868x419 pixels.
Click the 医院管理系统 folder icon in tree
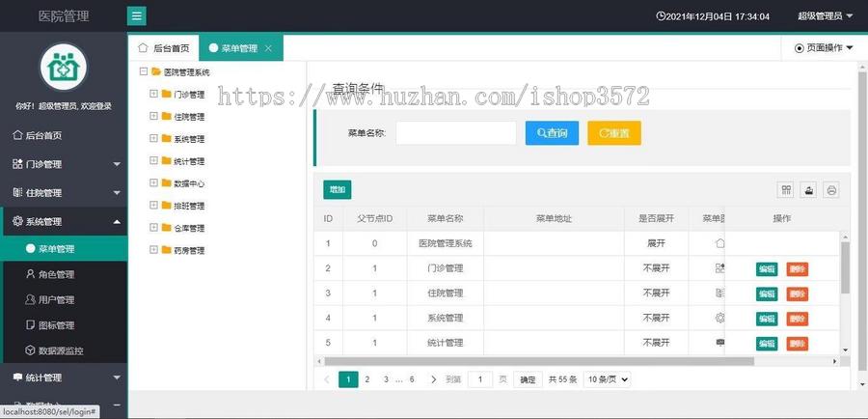[x=156, y=71]
